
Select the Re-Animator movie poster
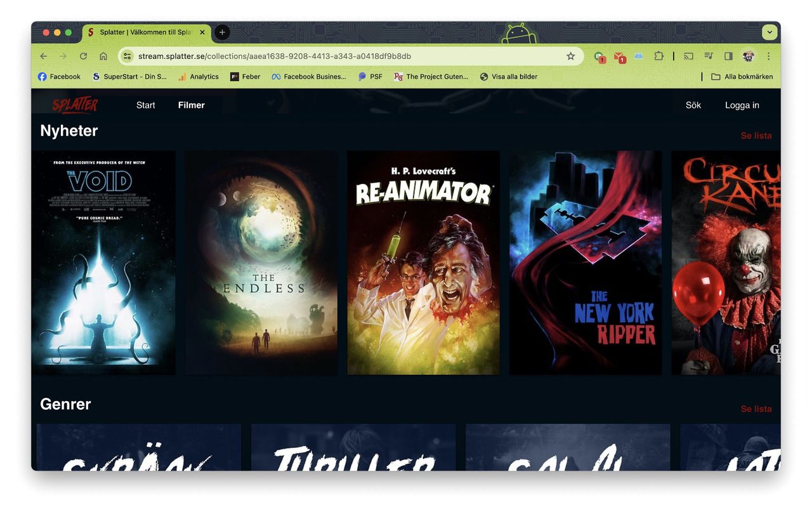(x=423, y=262)
